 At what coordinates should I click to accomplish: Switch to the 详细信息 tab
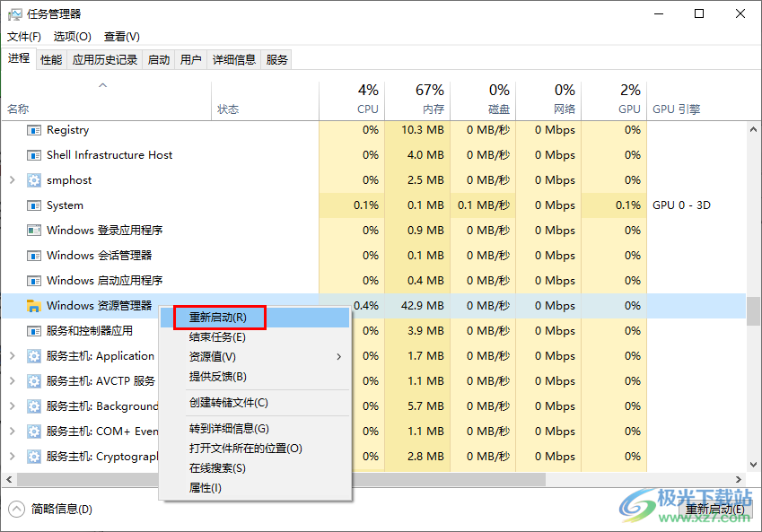coord(233,60)
